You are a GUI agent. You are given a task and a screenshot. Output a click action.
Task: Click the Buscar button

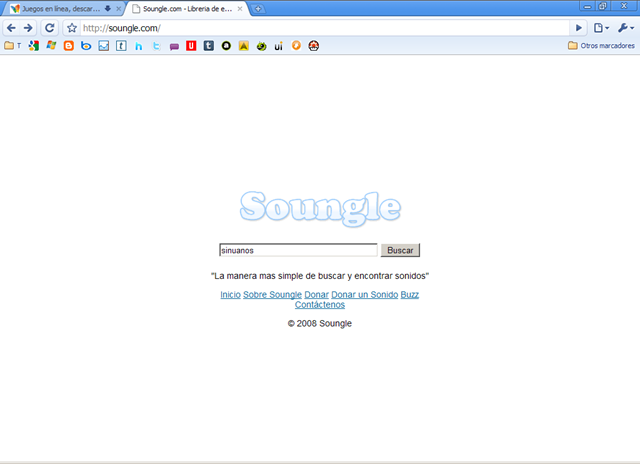(400, 250)
